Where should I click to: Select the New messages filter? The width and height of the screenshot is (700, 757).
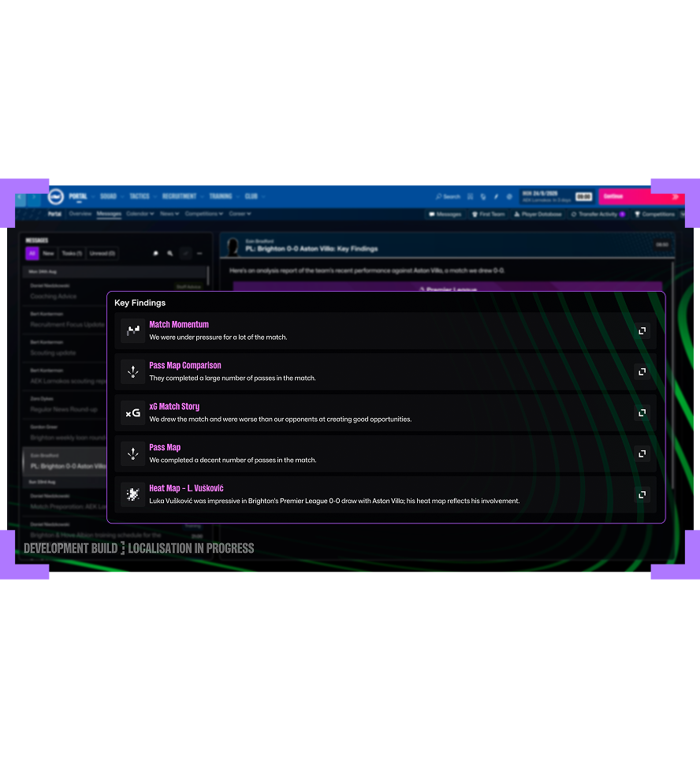pyautogui.click(x=48, y=253)
